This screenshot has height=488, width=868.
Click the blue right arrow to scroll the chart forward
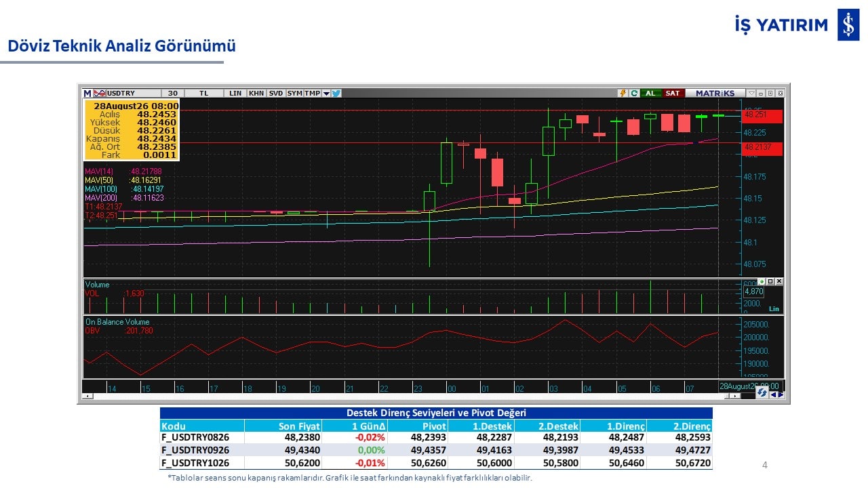tap(781, 394)
